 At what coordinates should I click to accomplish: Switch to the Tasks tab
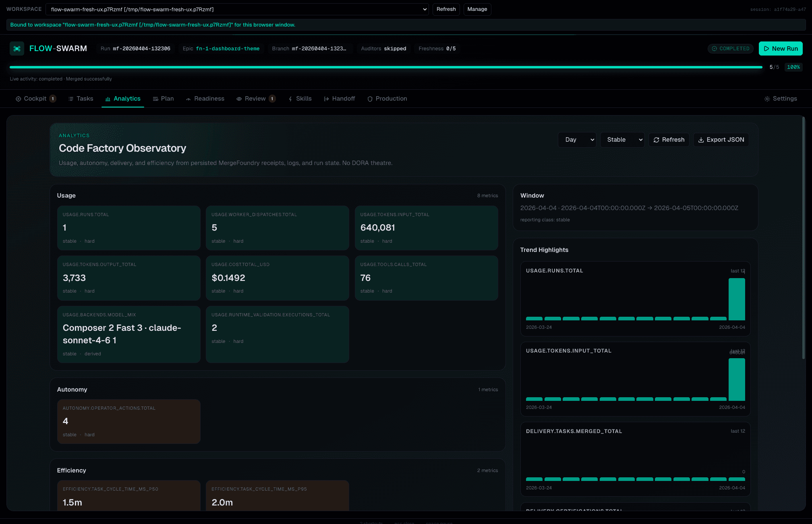pyautogui.click(x=81, y=99)
